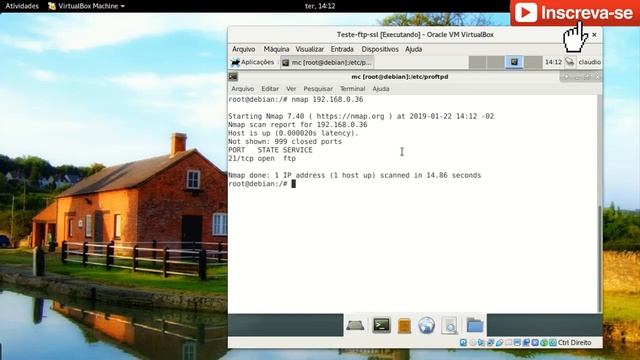The height and width of the screenshot is (360, 640).
Task: Click the VirtualBox hard disk status icon
Action: click(463, 342)
